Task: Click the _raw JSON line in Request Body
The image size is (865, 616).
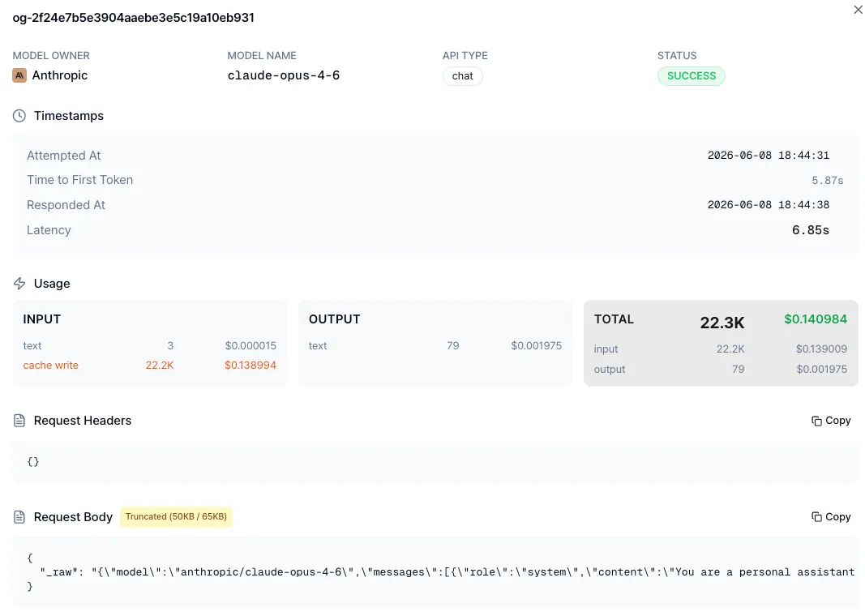Action: pos(447,572)
